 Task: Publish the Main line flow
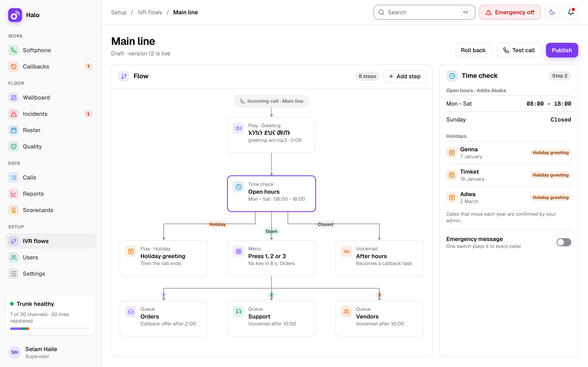pos(562,50)
